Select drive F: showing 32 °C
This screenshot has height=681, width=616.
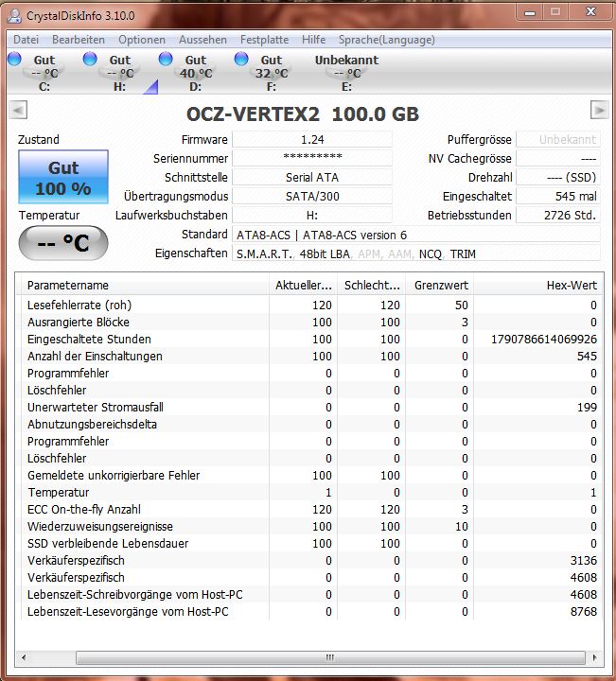point(271,73)
